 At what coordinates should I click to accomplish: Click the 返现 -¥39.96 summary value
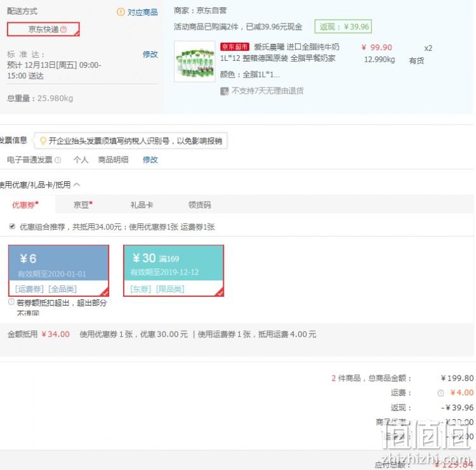coord(457,407)
